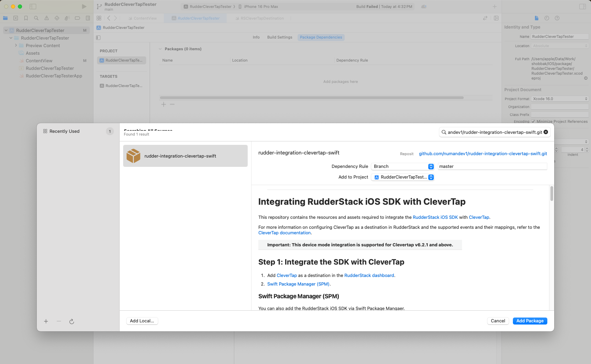Select the rudder-integration-clevertap-swift package result

click(x=185, y=156)
